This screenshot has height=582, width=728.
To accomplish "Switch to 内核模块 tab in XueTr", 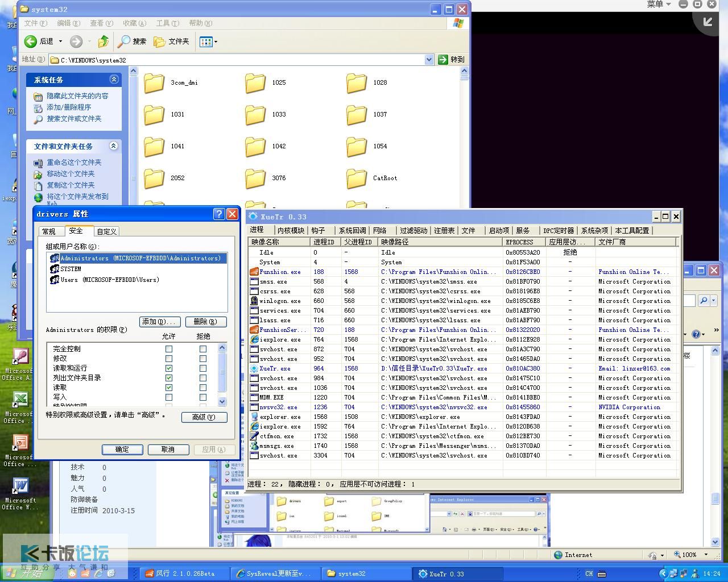I will pyautogui.click(x=291, y=230).
